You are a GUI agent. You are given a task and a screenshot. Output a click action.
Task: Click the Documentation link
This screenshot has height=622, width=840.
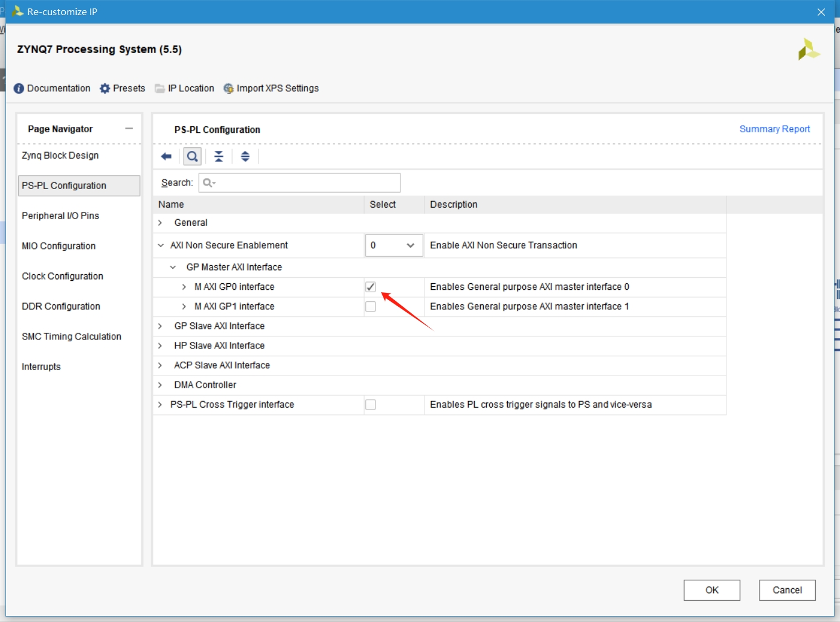coord(59,88)
